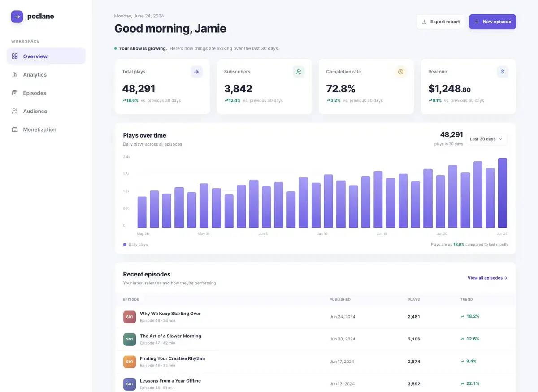538x392 pixels.
Task: Open episode Finding Your Creative Rhythm
Action: tap(172, 358)
